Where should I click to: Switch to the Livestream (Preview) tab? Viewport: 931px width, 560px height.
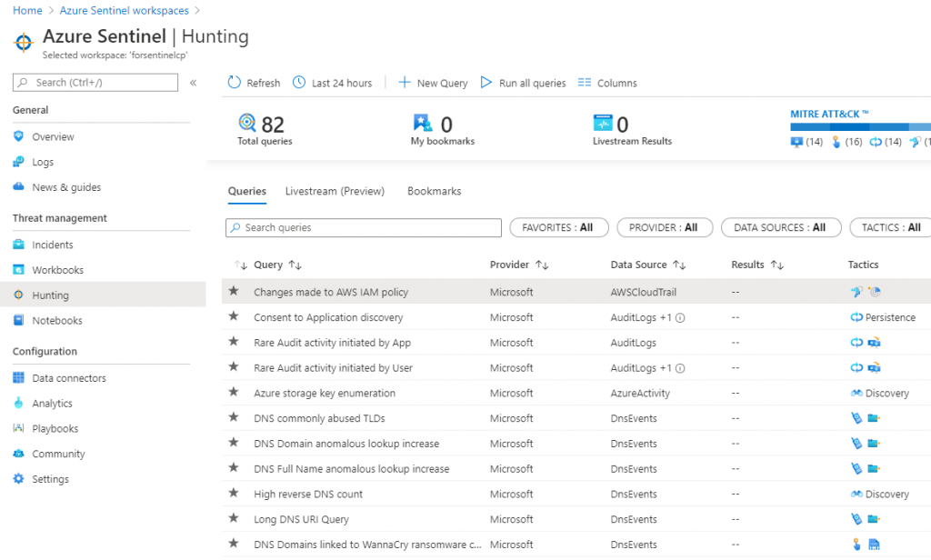tap(335, 191)
